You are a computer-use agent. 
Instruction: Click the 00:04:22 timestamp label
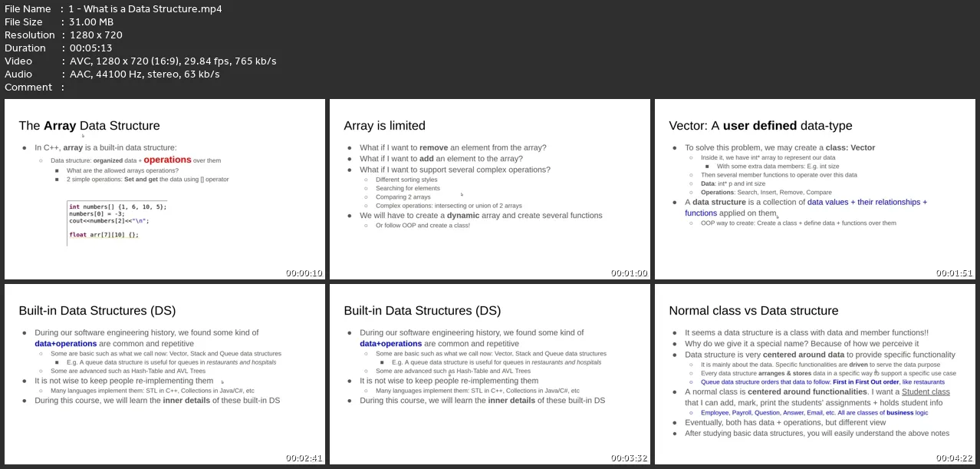point(954,458)
